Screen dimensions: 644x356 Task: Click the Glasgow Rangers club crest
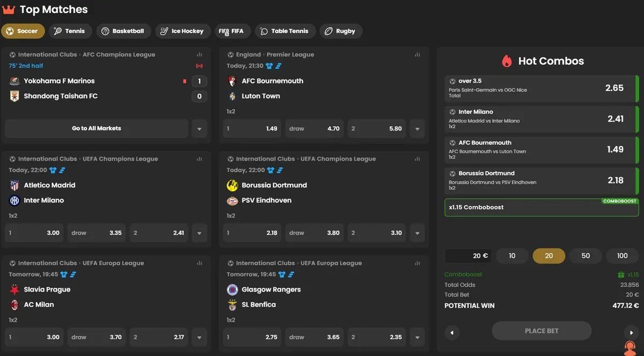click(x=232, y=289)
